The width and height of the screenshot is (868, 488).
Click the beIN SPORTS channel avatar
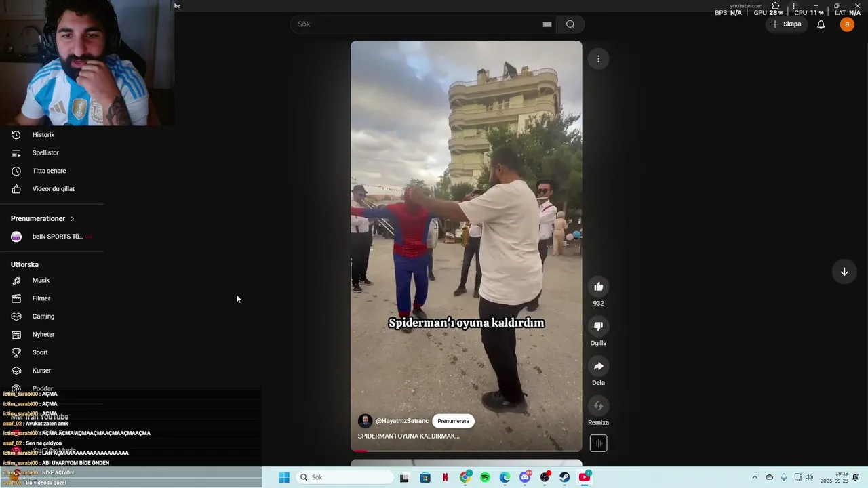tap(16, 237)
